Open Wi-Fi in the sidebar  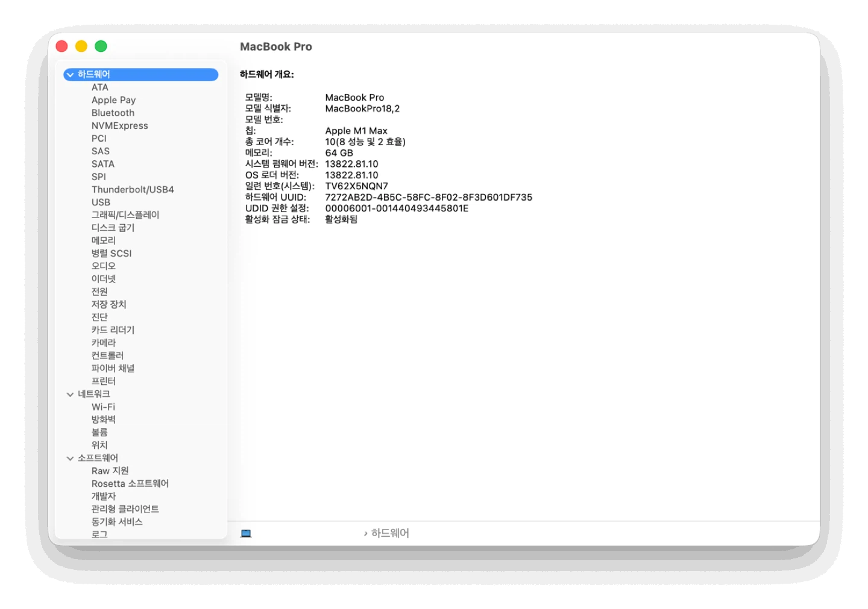pos(103,407)
